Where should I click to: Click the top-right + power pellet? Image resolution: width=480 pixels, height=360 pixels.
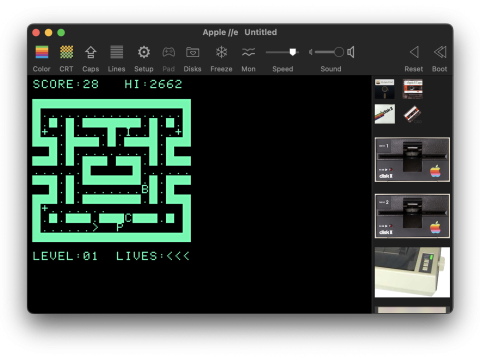tap(178, 132)
